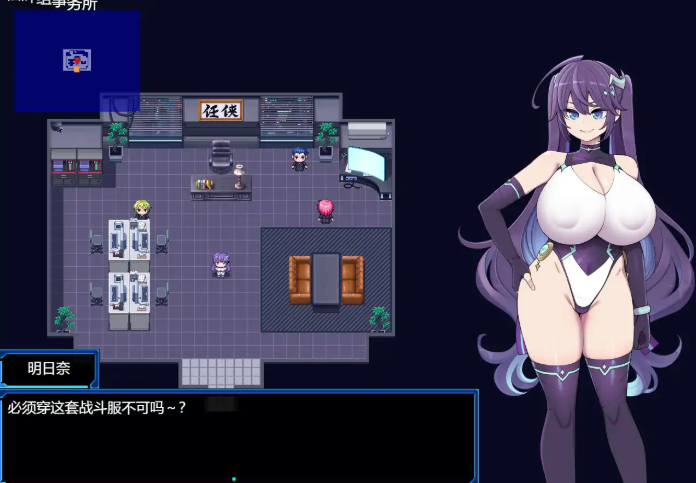The height and width of the screenshot is (483, 696).
Task: Click the black office chair behind the desk
Action: 221,155
